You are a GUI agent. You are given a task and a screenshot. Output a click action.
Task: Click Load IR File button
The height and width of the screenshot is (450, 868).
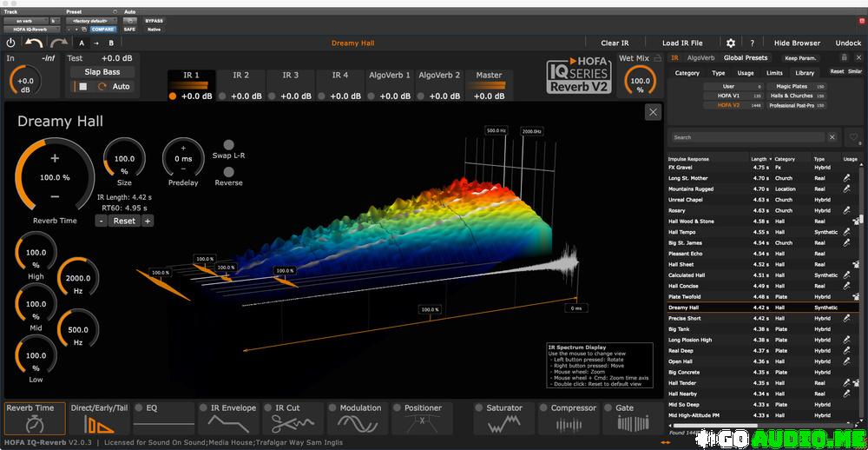pos(682,43)
